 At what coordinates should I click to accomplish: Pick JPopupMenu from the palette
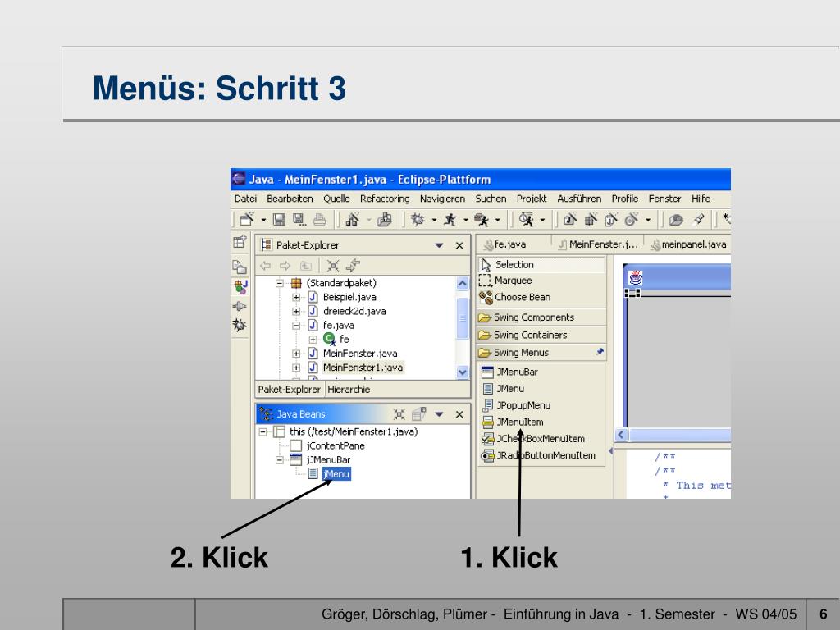pyautogui.click(x=541, y=405)
